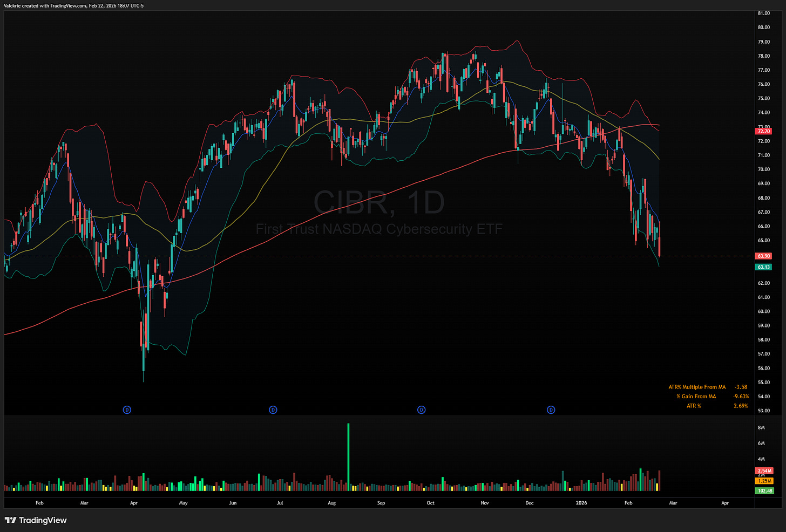Open the dividend marker in mid-December

pos(551,410)
